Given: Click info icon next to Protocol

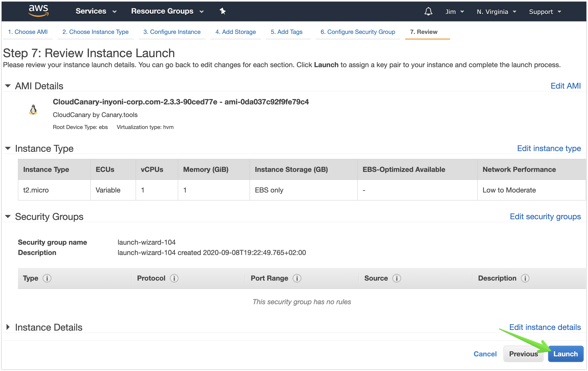Looking at the screenshot, I should click(x=174, y=278).
